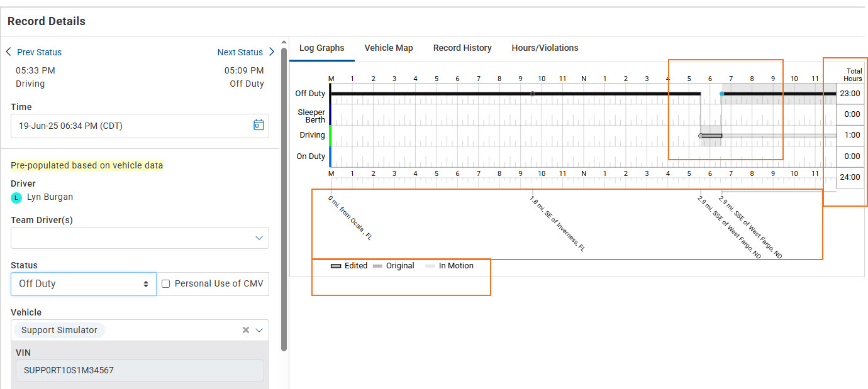Image resolution: width=868 pixels, height=389 pixels.
Task: Click Lyn Burgan driver avatar icon
Action: tap(16, 197)
